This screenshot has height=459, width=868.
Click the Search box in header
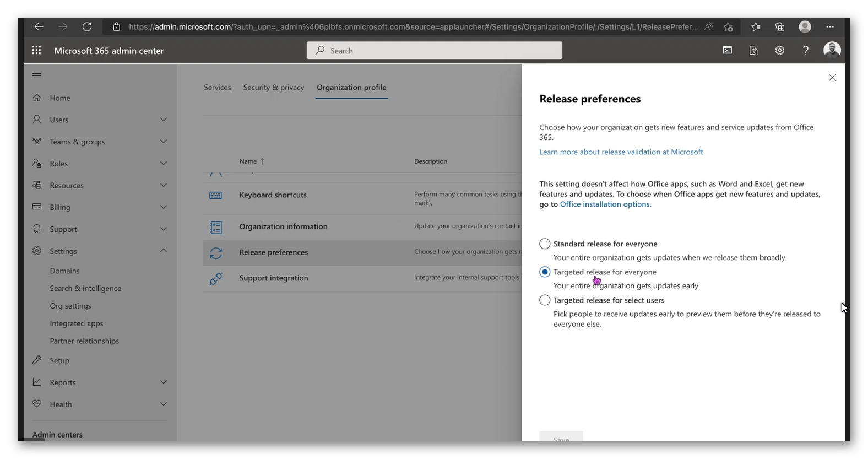pos(435,51)
